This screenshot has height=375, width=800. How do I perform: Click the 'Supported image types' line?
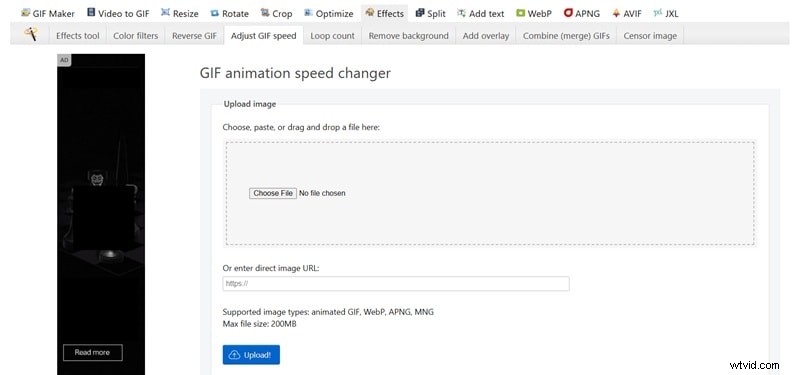(x=328, y=312)
